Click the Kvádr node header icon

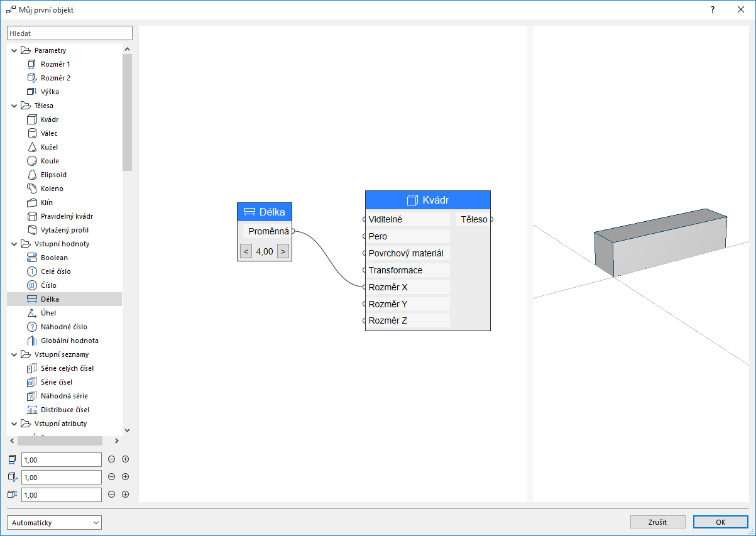pos(412,200)
